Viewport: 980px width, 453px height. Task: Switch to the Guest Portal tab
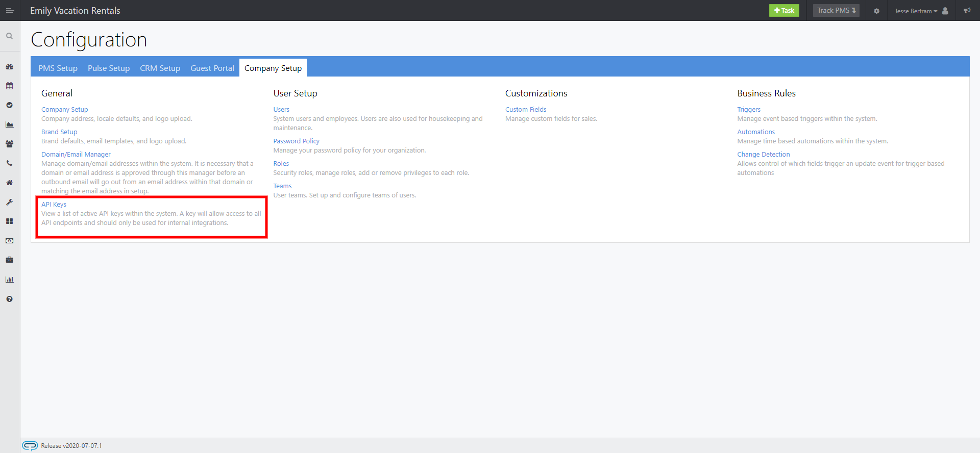[x=212, y=68]
